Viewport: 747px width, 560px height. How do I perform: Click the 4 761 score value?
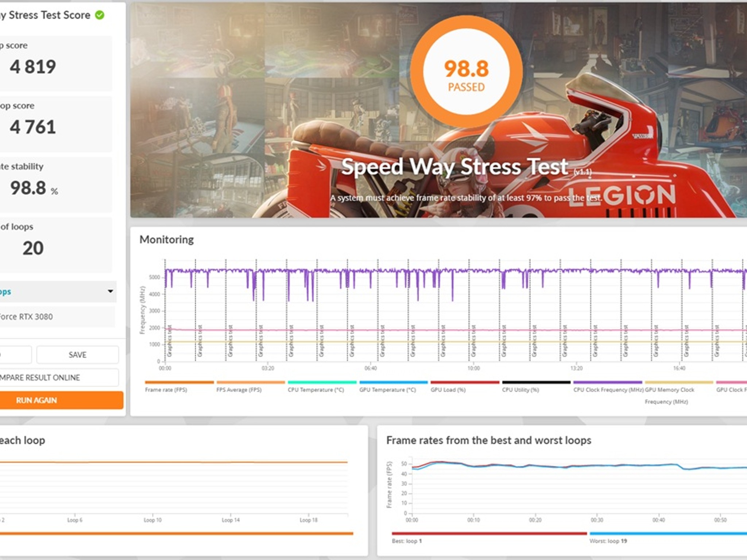click(33, 127)
